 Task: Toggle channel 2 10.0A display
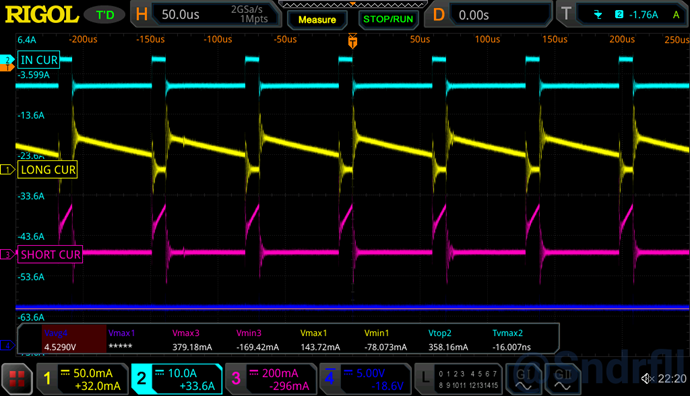point(177,379)
